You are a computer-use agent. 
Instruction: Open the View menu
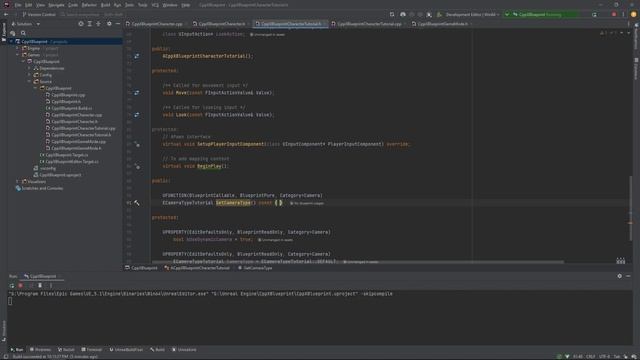coord(40,5)
